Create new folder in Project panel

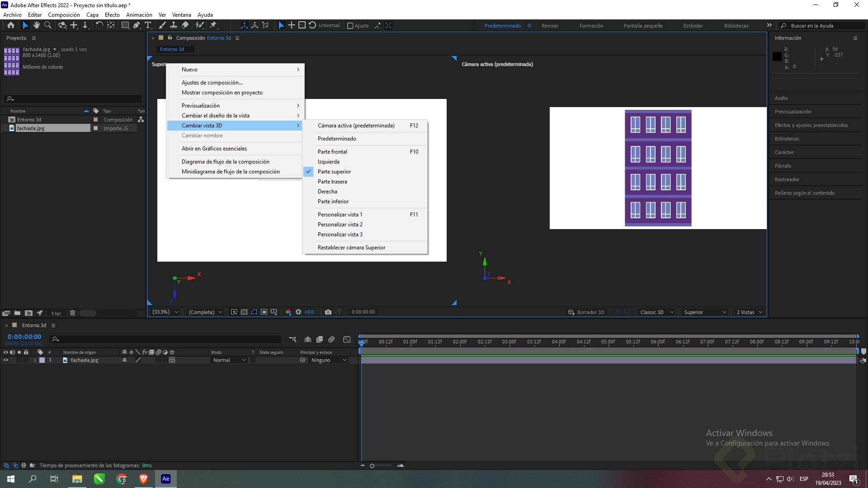coord(17,313)
